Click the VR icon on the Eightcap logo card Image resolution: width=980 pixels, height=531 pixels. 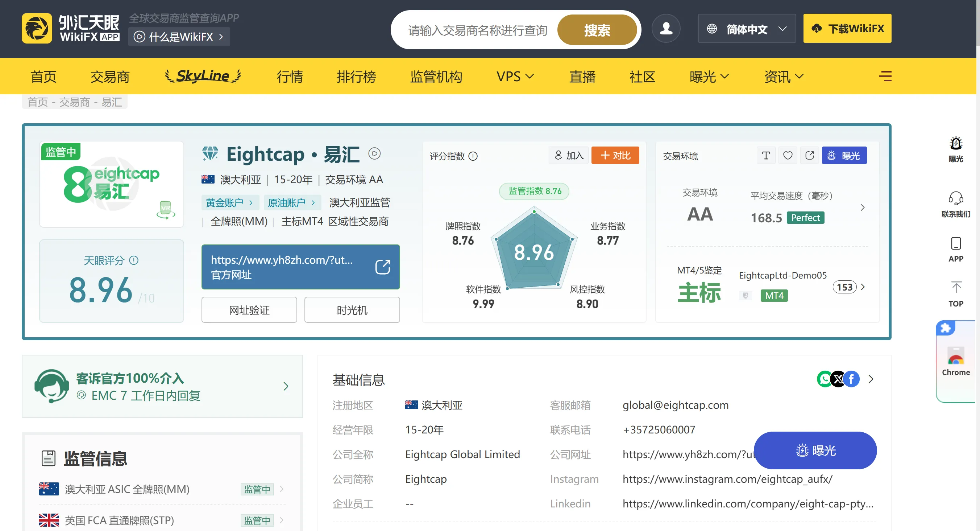(x=166, y=209)
